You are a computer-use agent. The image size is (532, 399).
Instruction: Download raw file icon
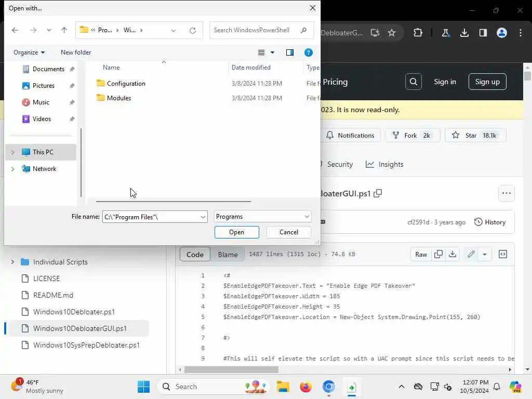(453, 255)
